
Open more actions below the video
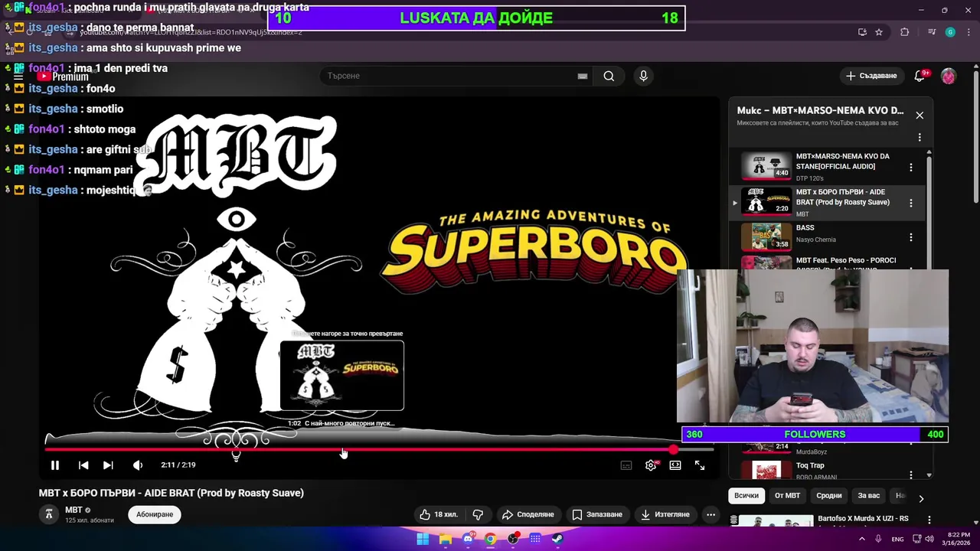click(x=710, y=514)
